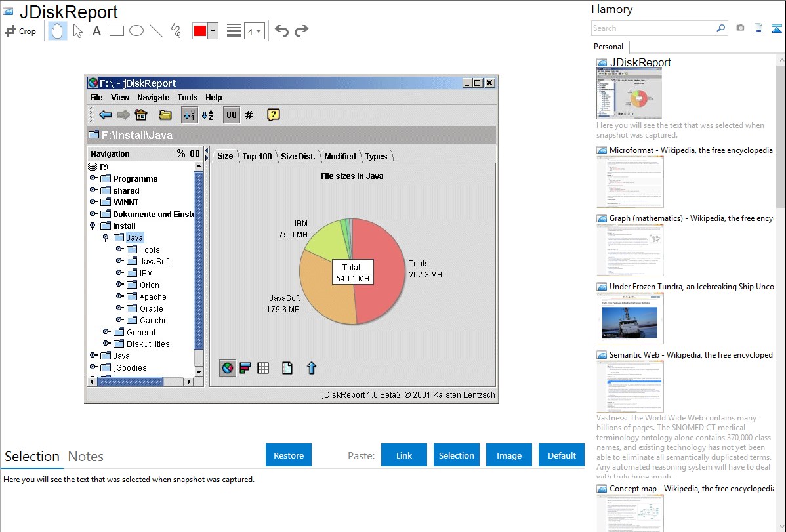Image resolution: width=786 pixels, height=532 pixels.
Task: Open the line width dropdown
Action: point(254,31)
